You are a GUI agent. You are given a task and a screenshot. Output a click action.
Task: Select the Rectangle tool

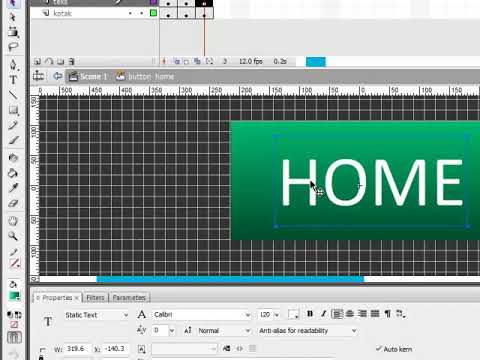pos(13,110)
